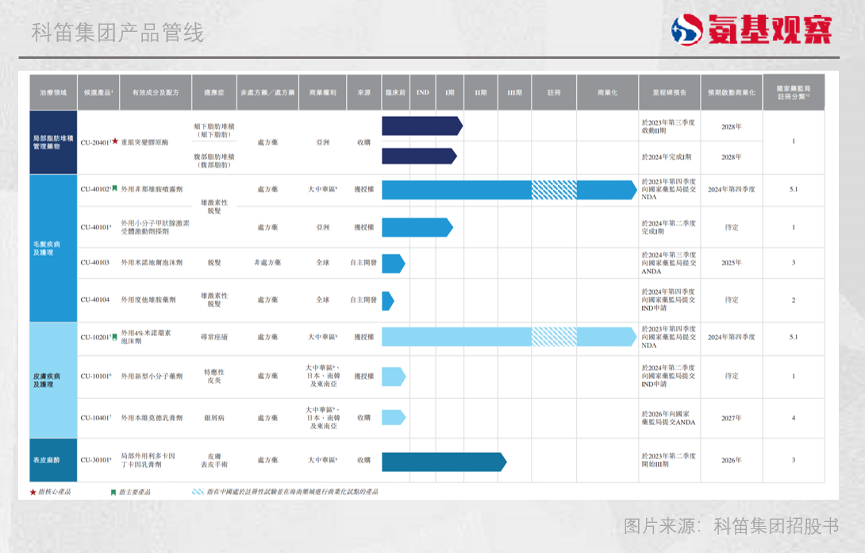Click 2024年第四季度 in the CU-40102 row
The image size is (866, 554).
click(x=731, y=189)
